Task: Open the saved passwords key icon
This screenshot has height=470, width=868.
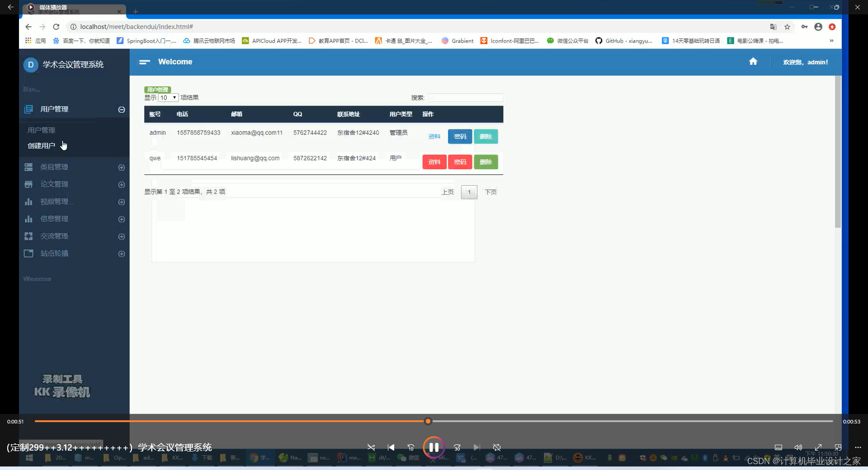Action: coord(804,27)
